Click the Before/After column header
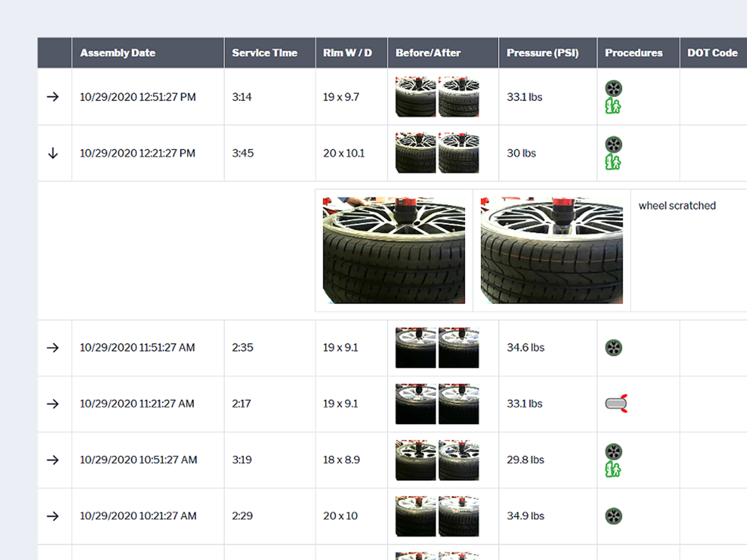 pos(443,53)
